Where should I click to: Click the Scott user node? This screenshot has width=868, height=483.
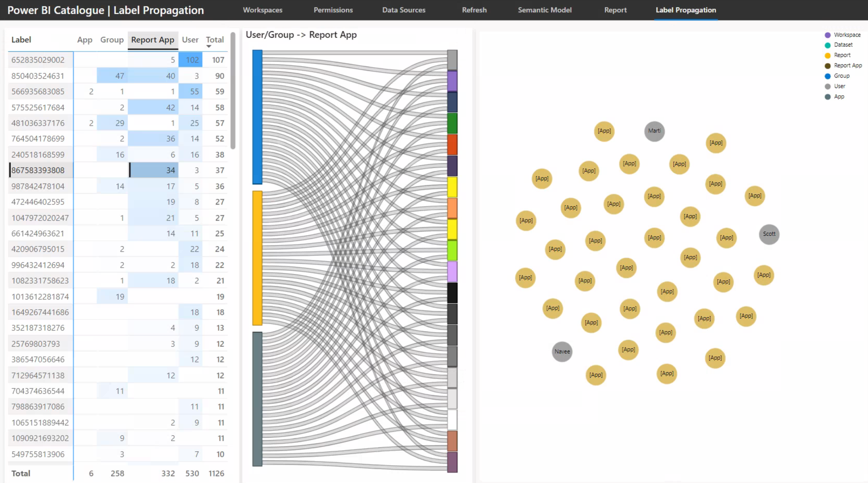pyautogui.click(x=769, y=234)
